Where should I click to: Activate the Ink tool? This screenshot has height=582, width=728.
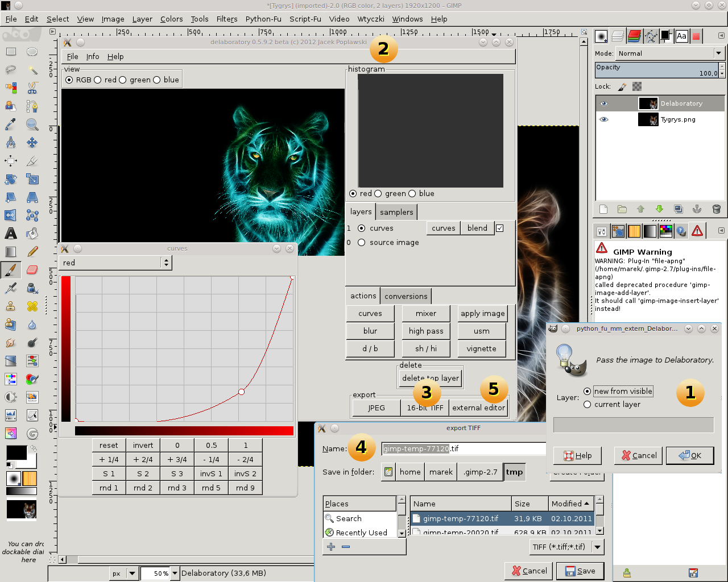(x=32, y=288)
